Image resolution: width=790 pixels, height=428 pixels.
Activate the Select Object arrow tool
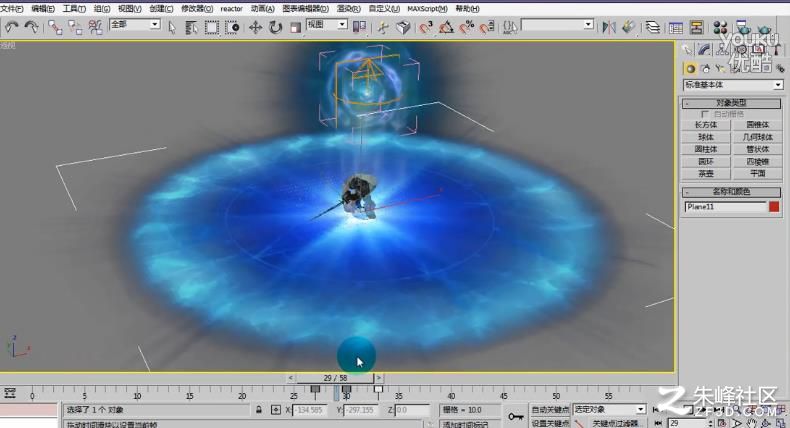(172, 28)
